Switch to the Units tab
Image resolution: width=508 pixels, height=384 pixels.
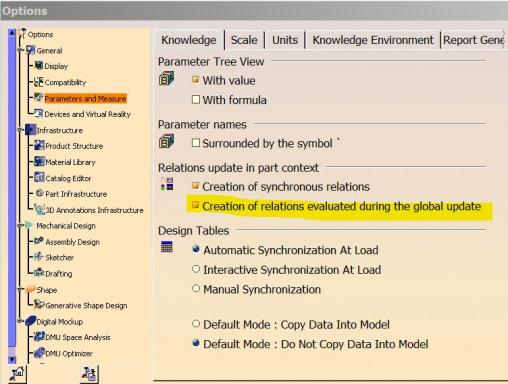285,40
